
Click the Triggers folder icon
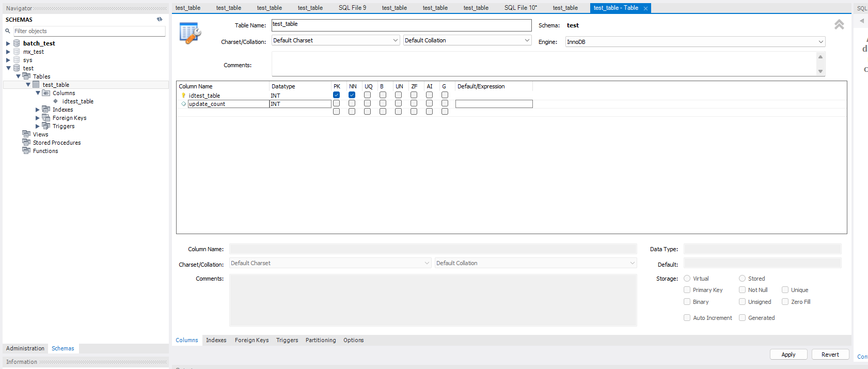46,126
